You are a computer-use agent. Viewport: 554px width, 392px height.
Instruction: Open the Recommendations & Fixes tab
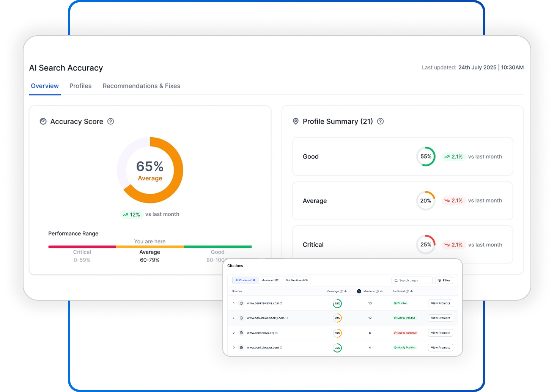(141, 86)
